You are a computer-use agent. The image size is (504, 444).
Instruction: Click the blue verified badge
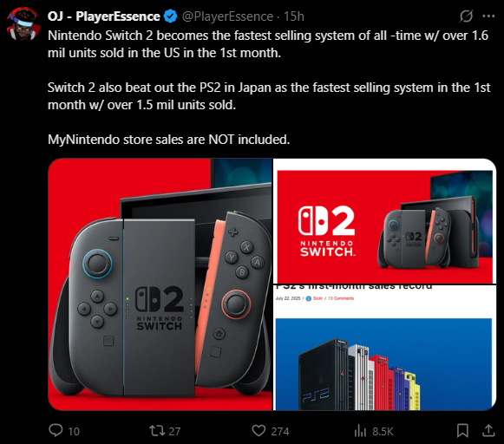[x=170, y=16]
